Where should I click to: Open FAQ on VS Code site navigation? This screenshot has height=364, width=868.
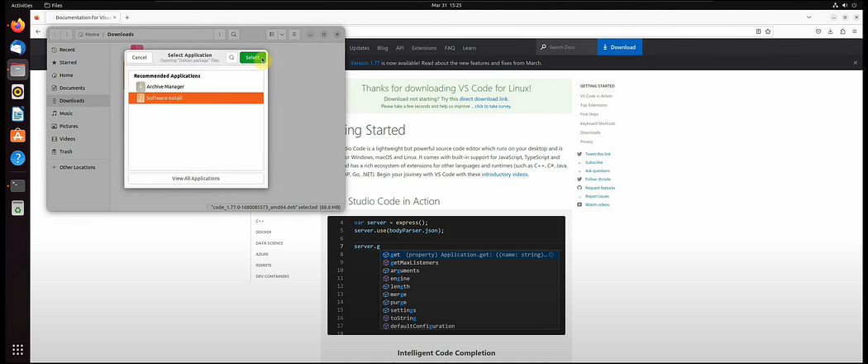[450, 48]
